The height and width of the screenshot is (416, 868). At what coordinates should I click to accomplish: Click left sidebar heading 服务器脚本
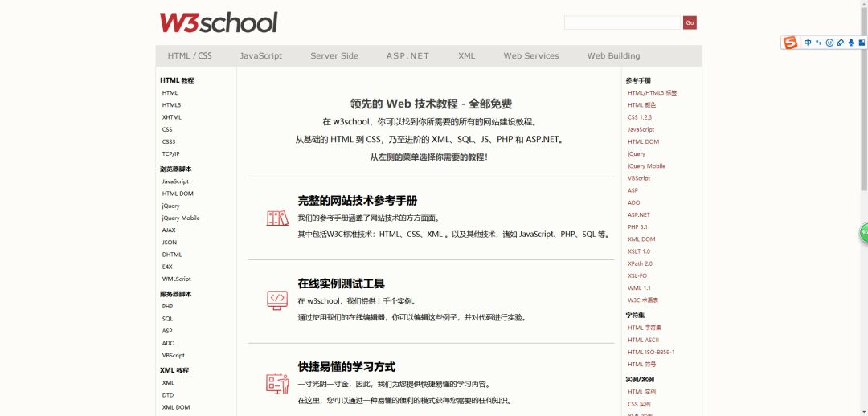tap(175, 294)
